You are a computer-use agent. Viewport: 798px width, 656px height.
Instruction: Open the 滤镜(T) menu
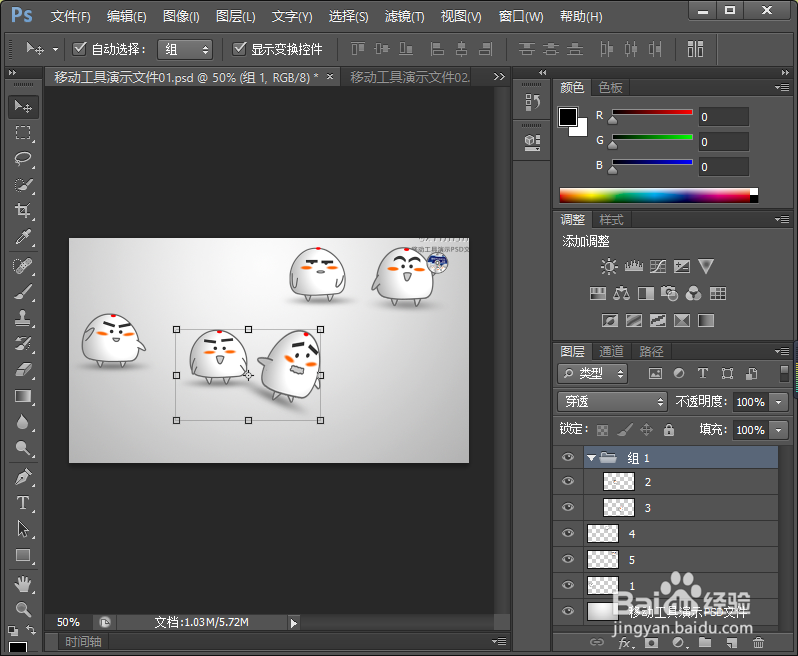coord(405,16)
